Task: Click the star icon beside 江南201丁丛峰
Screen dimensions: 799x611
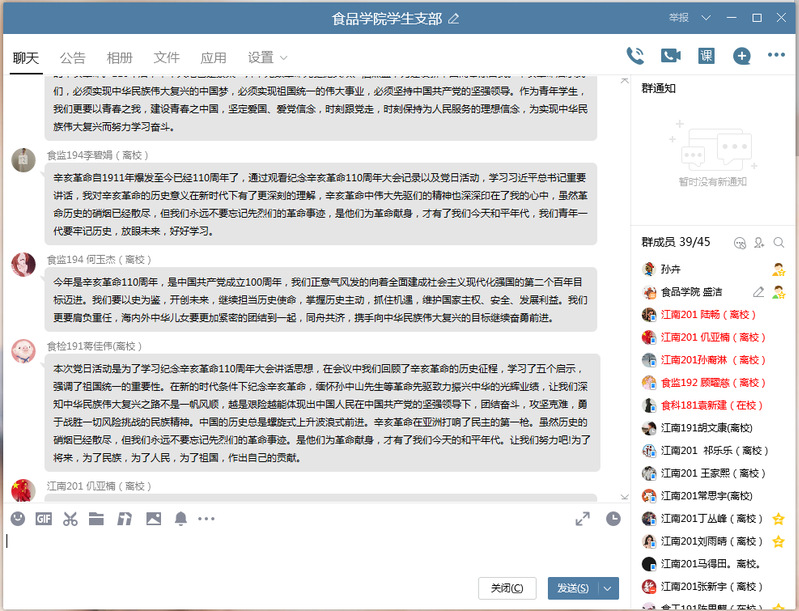Action: (778, 519)
